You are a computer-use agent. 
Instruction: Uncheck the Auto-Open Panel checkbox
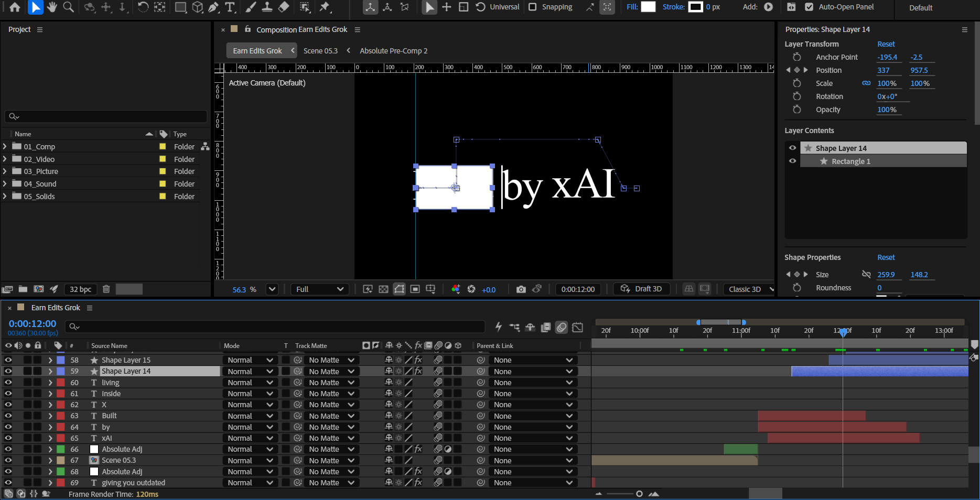809,7
